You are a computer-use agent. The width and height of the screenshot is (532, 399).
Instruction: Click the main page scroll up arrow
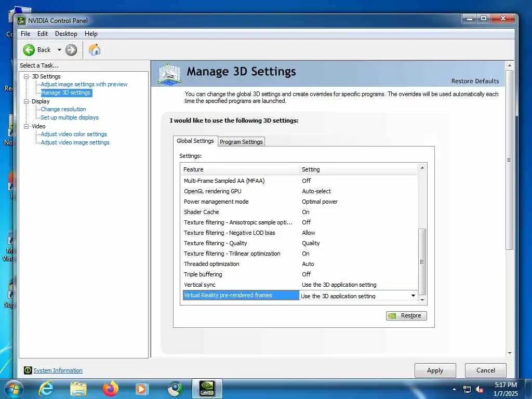point(509,65)
